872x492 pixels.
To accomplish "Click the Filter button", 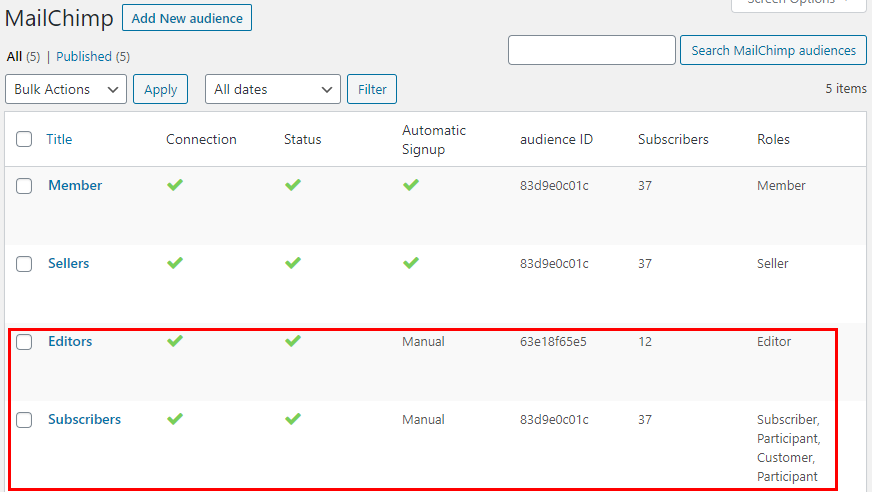I will [x=372, y=89].
